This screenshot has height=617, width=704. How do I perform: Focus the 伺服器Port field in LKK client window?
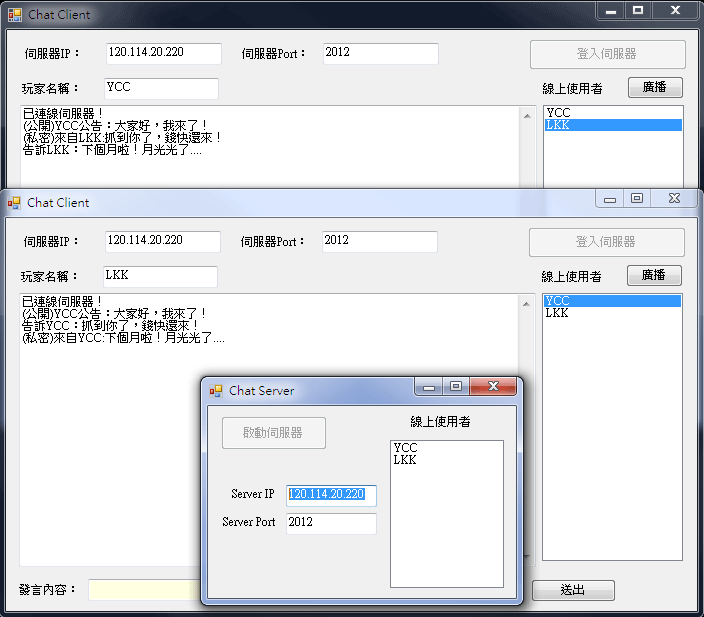[380, 242]
